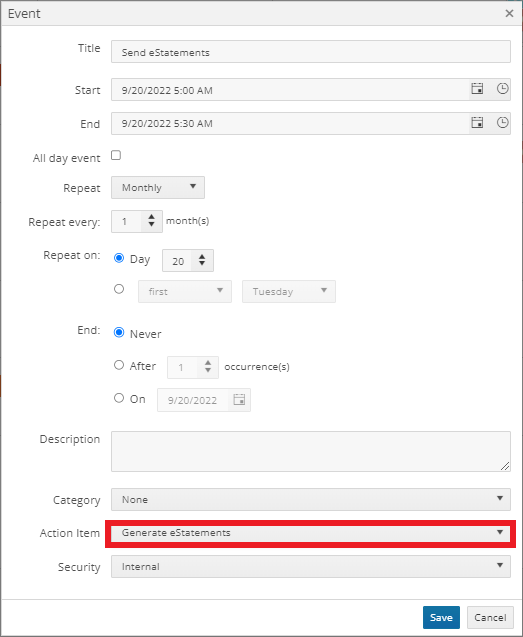This screenshot has height=637, width=523.
Task: Select the After occurrences radio button
Action: [119, 365]
